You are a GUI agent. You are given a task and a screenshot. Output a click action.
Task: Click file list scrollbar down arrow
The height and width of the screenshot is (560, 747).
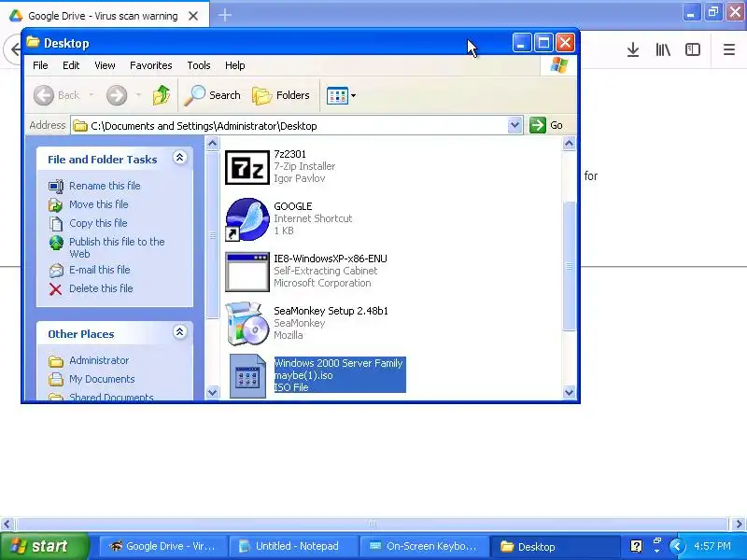(x=569, y=392)
